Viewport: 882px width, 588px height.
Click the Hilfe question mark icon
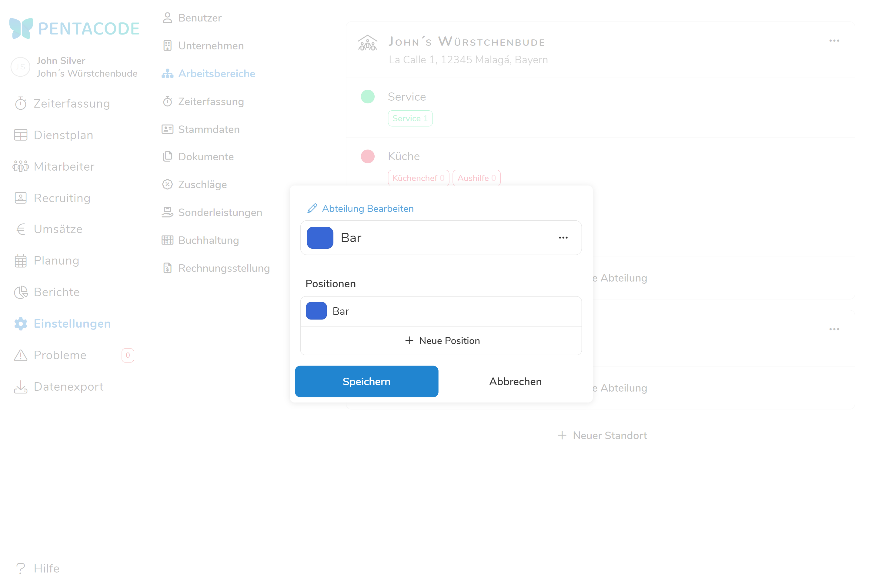tap(21, 569)
